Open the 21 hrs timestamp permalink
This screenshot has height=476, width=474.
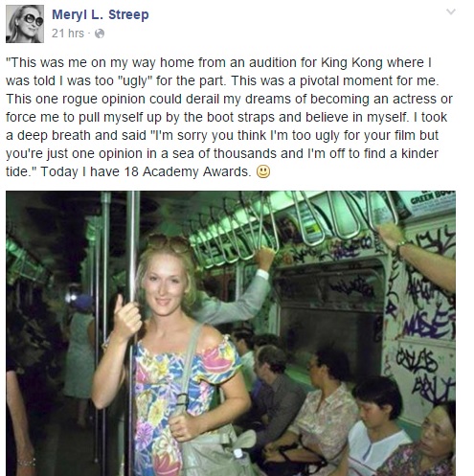click(68, 34)
